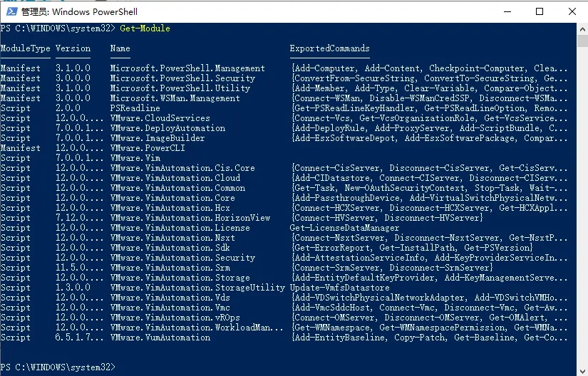Click VMware.CloudServices module name
Viewport: 588px width, 376px height.
[160, 118]
